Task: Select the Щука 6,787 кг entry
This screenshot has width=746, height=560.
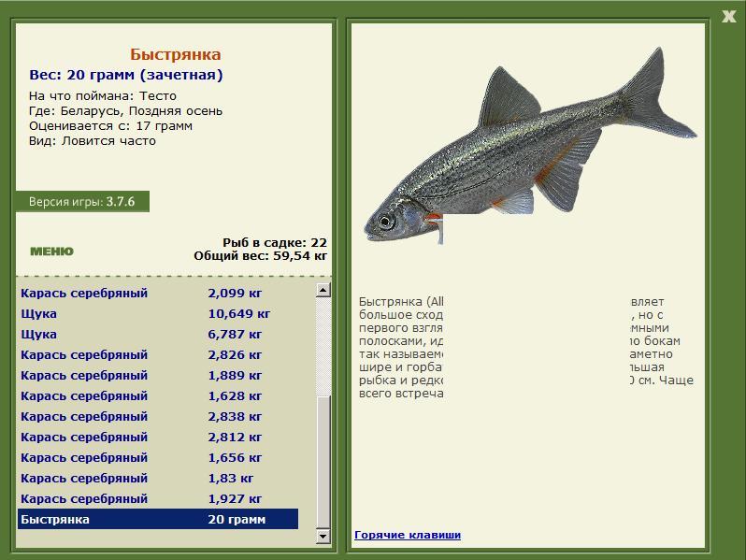Action: point(158,334)
